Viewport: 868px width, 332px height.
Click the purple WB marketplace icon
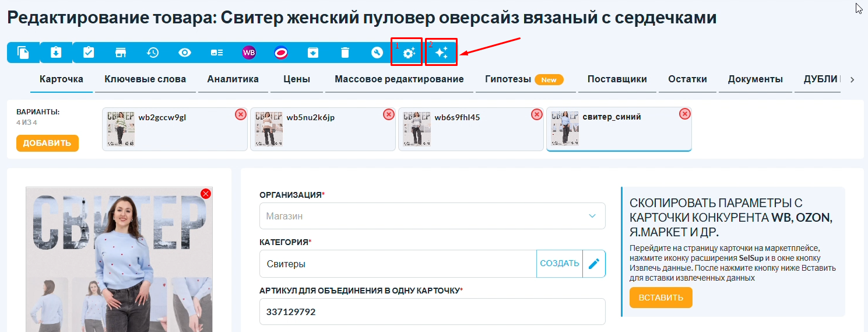[x=249, y=53]
